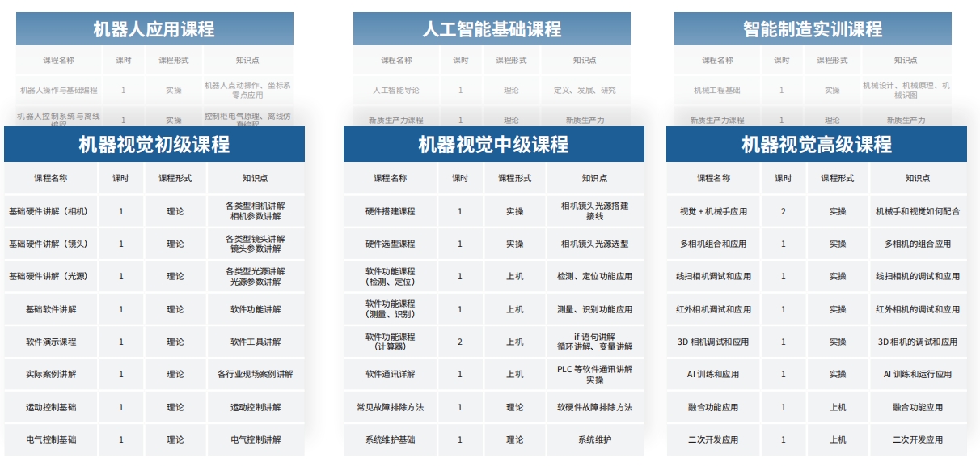The height and width of the screenshot is (467, 980).
Task: Click the 机器视觉中级课程 table header
Action: [493, 145]
